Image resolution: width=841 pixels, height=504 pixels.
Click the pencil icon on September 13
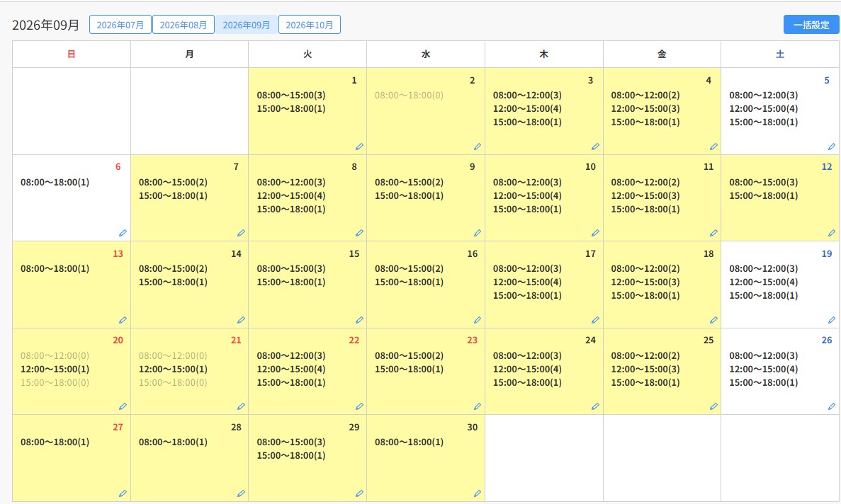point(123,320)
